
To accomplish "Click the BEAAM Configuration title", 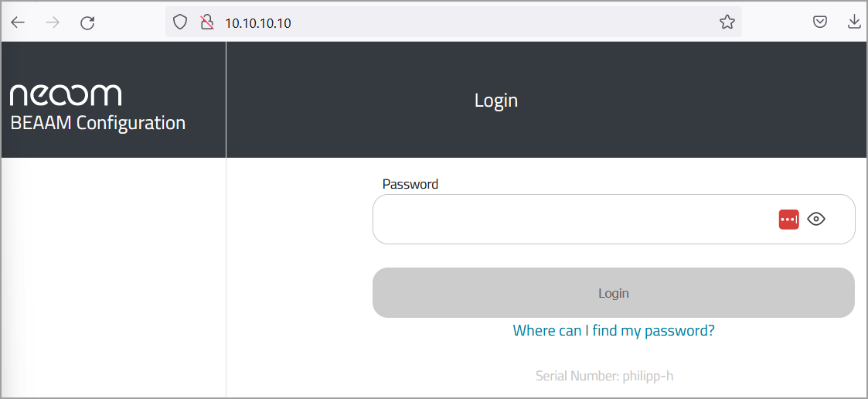I will tap(98, 124).
